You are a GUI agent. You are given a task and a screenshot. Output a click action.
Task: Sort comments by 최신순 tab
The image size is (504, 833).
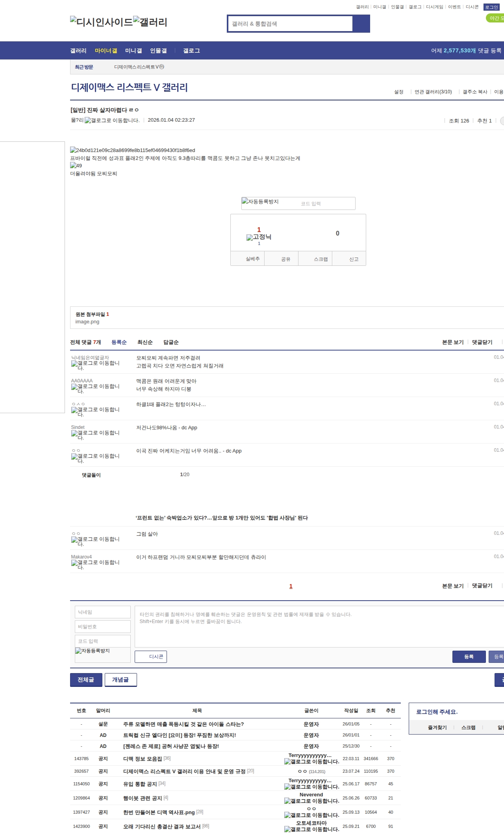coord(145,342)
